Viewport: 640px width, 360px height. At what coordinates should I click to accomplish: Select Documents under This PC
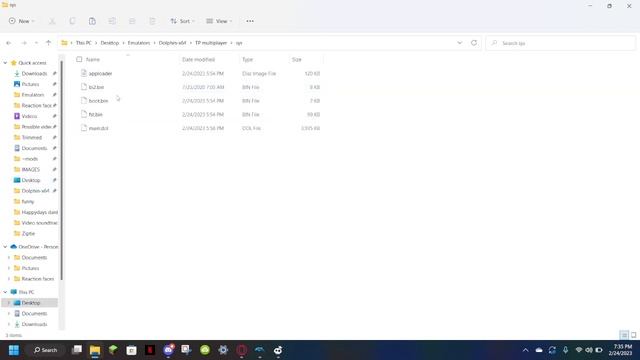point(34,313)
